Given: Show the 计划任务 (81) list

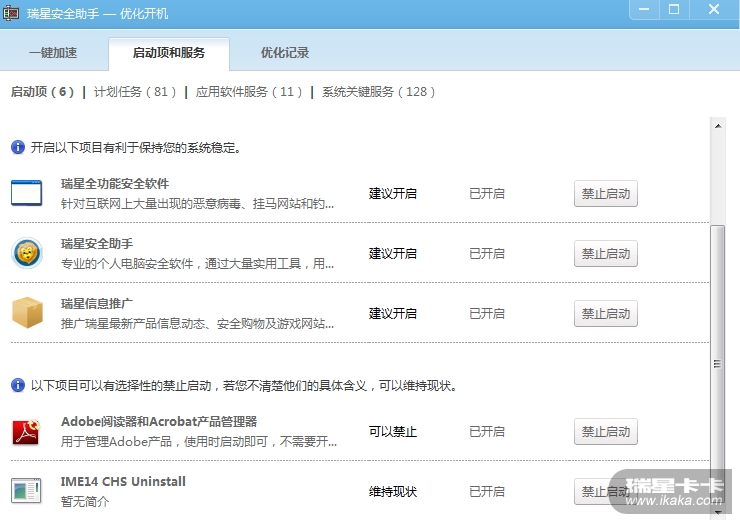Looking at the screenshot, I should [135, 92].
